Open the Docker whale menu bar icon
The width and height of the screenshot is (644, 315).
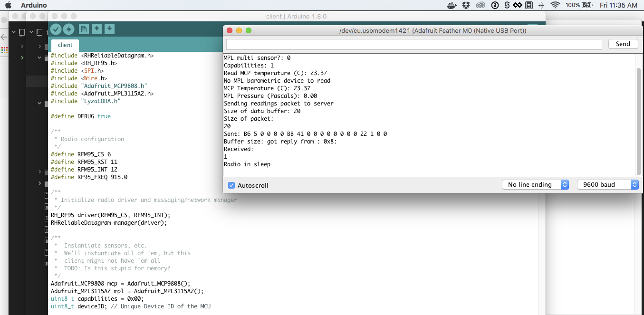(x=452, y=5)
